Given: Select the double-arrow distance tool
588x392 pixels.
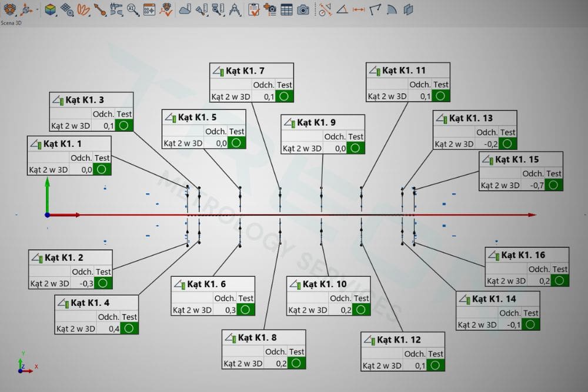Looking at the screenshot, I should (358, 9).
